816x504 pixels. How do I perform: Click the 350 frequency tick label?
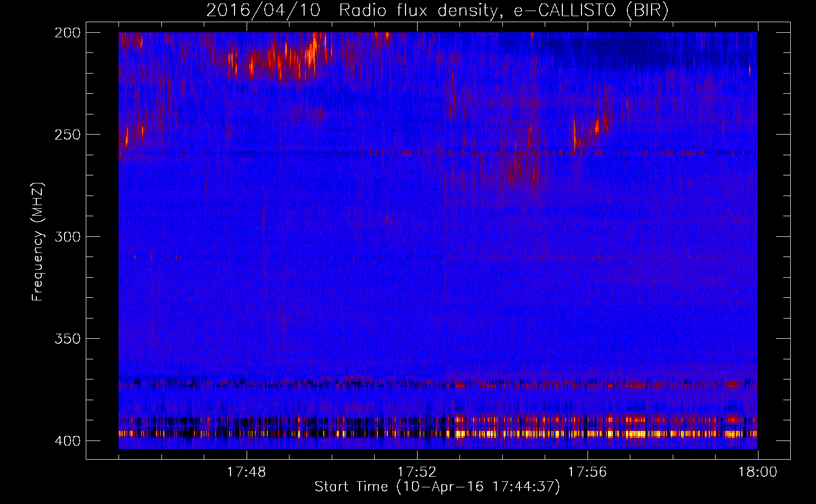click(x=67, y=339)
